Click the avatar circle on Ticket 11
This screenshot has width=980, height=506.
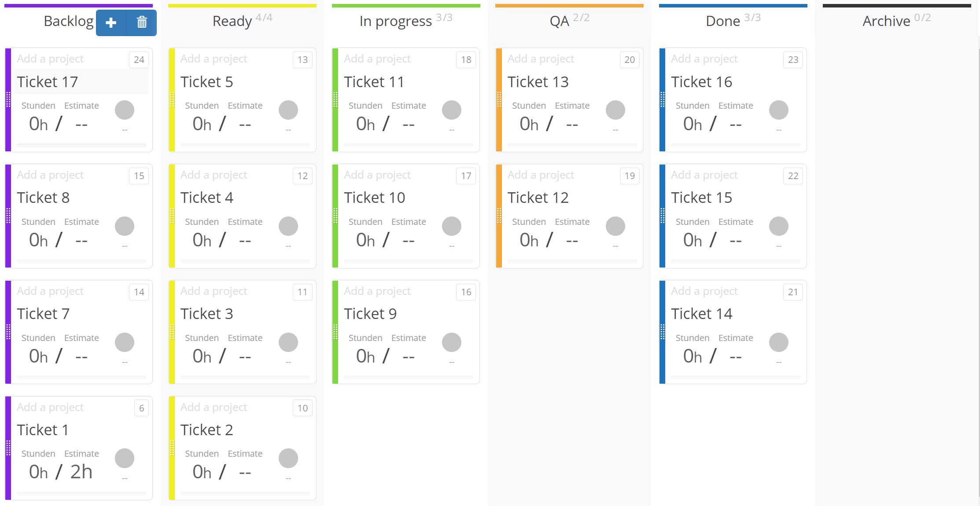(451, 110)
